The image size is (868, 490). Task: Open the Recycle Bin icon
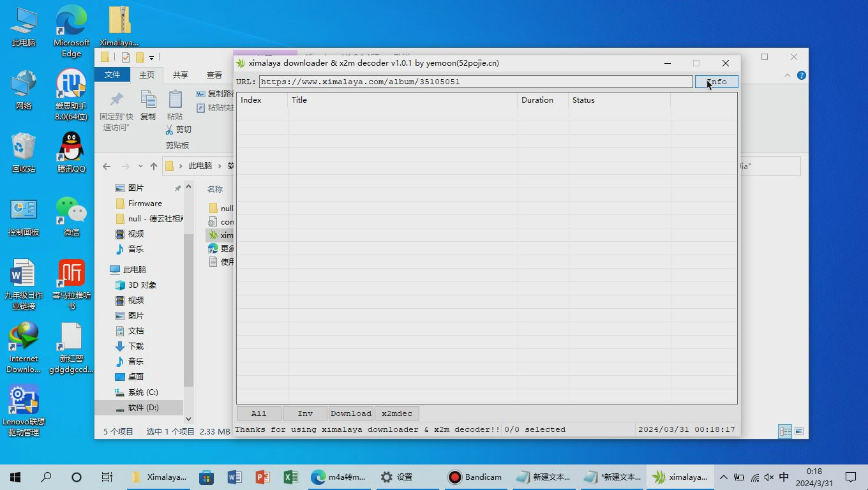pos(24,152)
